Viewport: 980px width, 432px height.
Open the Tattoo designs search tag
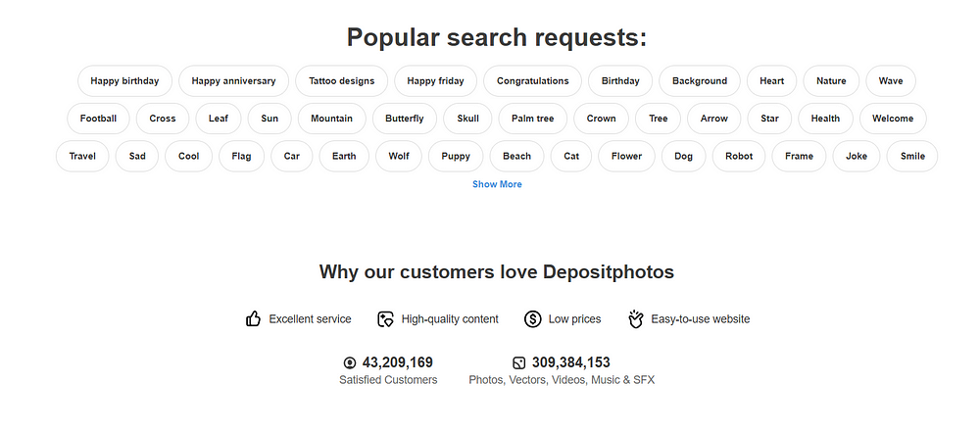[342, 80]
